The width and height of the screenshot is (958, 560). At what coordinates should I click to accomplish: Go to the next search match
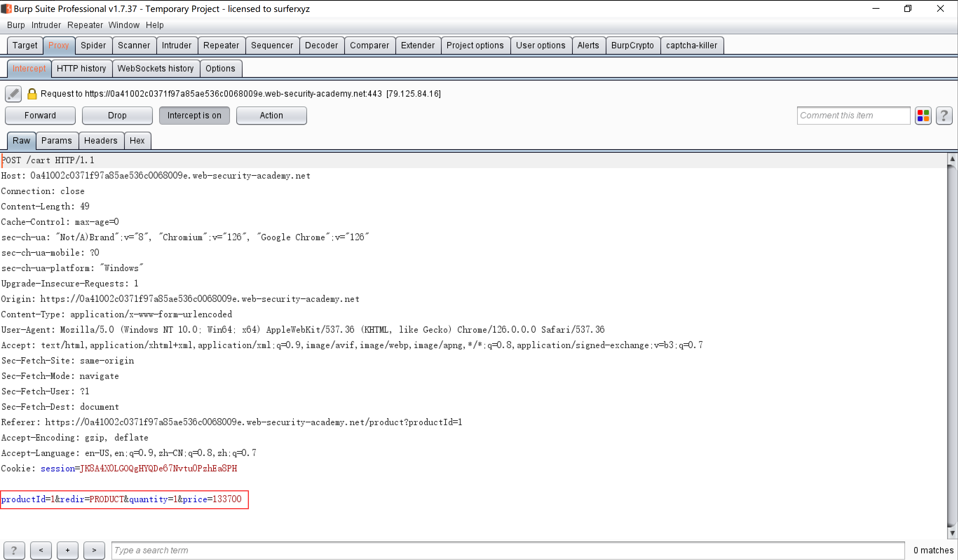[94, 550]
